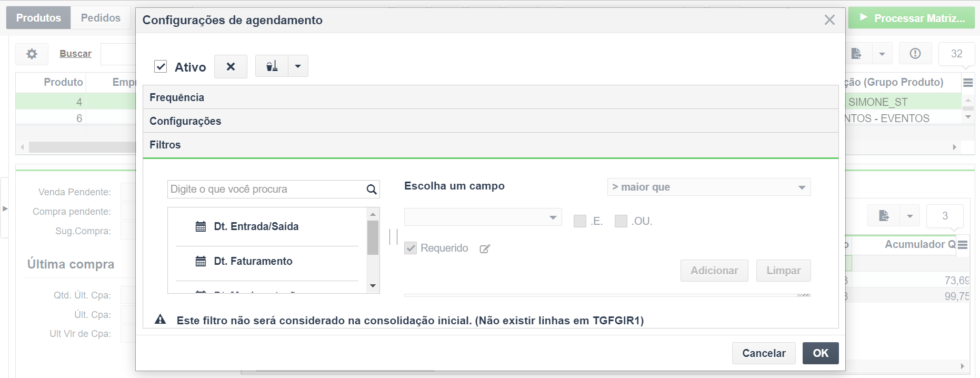Uncheck the Ativo checkbox
This screenshot has height=378, width=980.
point(161,66)
